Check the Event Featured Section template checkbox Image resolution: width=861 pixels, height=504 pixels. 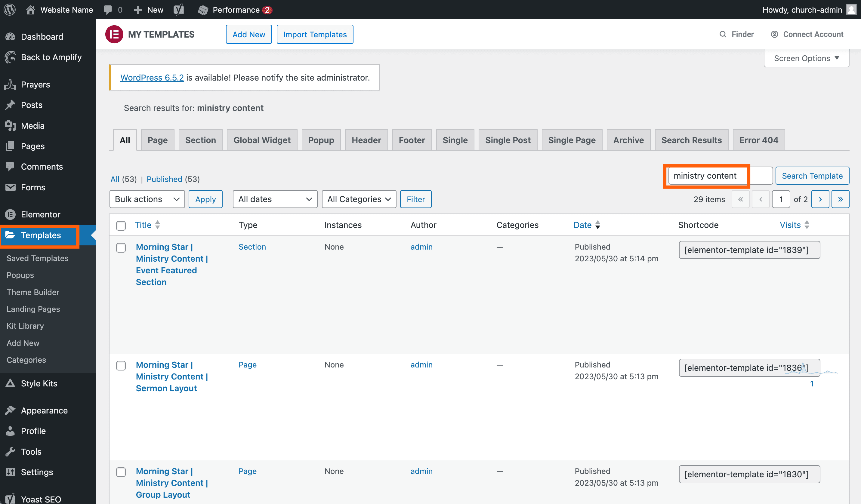click(121, 247)
